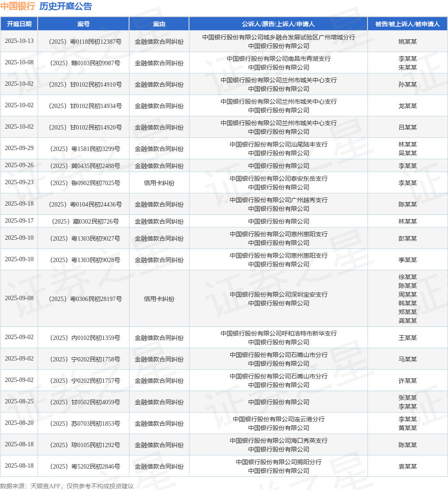Click plaintiff 呼和浩特市新华支行
This screenshot has height=490, width=448.
pyautogui.click(x=279, y=333)
